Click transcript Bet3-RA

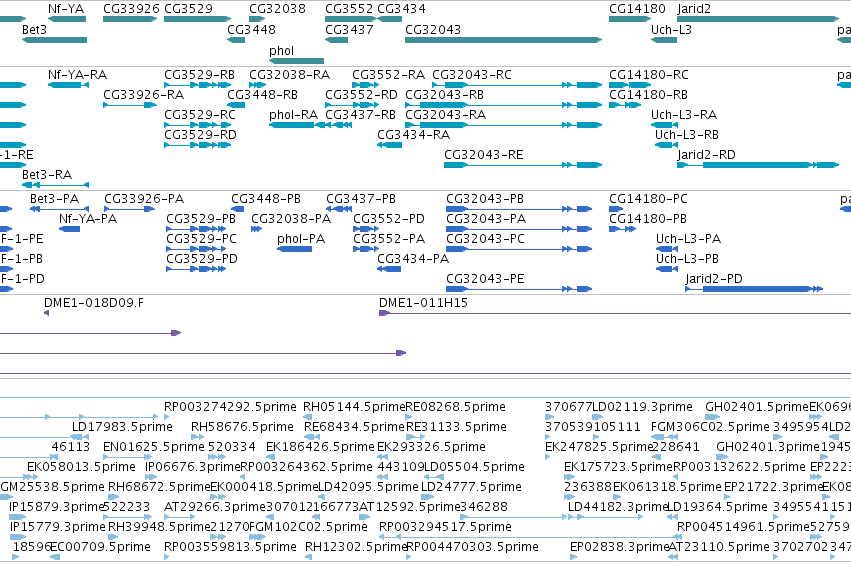click(x=47, y=175)
